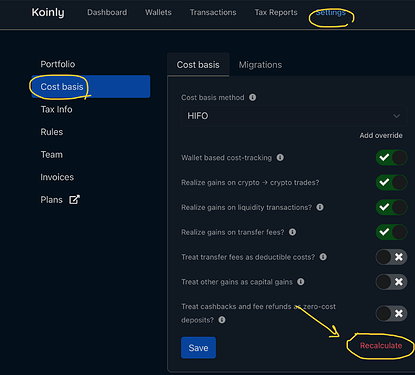Select Cost basis in the sidebar

(91, 87)
